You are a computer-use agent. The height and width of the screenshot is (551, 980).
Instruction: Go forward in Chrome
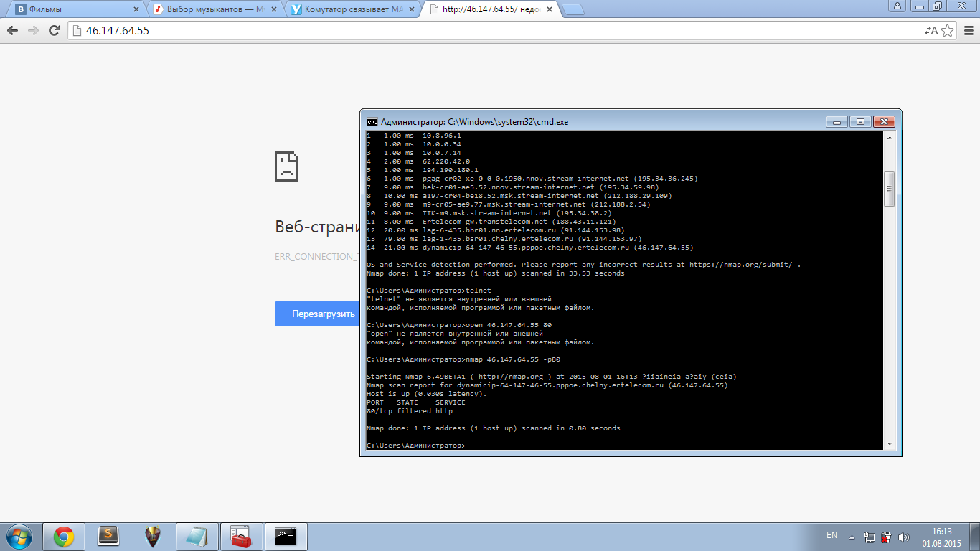(x=33, y=31)
